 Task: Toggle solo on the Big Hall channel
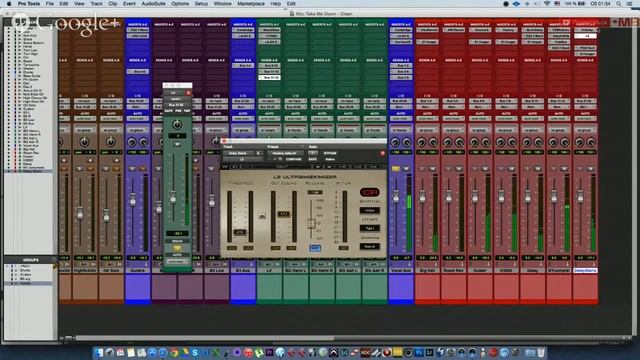click(x=422, y=168)
